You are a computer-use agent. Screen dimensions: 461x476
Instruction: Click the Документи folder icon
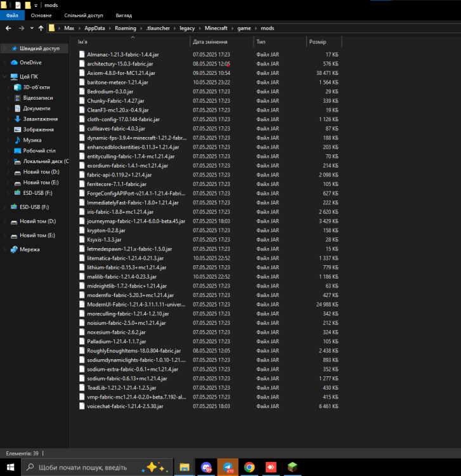[x=18, y=109]
